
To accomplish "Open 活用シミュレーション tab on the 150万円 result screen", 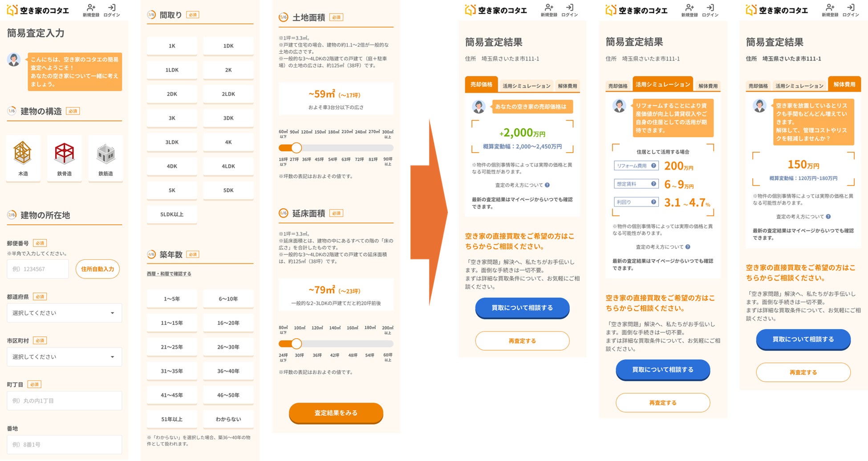I will (799, 86).
